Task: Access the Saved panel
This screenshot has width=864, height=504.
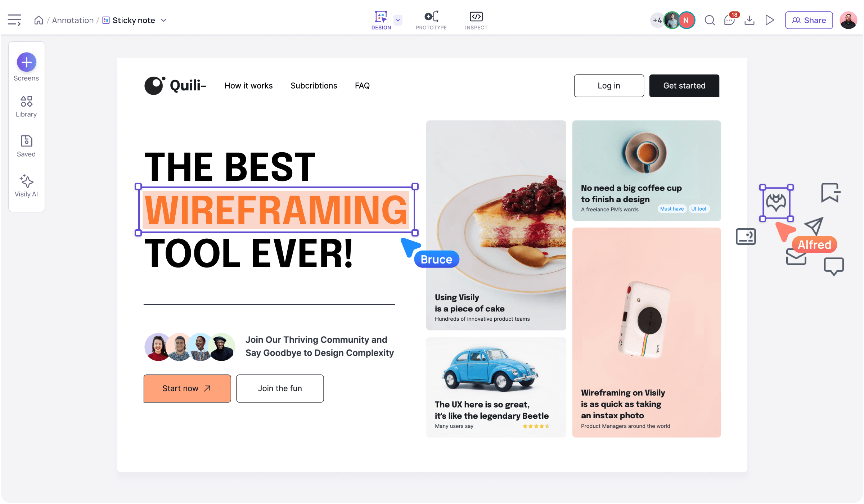Action: click(x=26, y=145)
